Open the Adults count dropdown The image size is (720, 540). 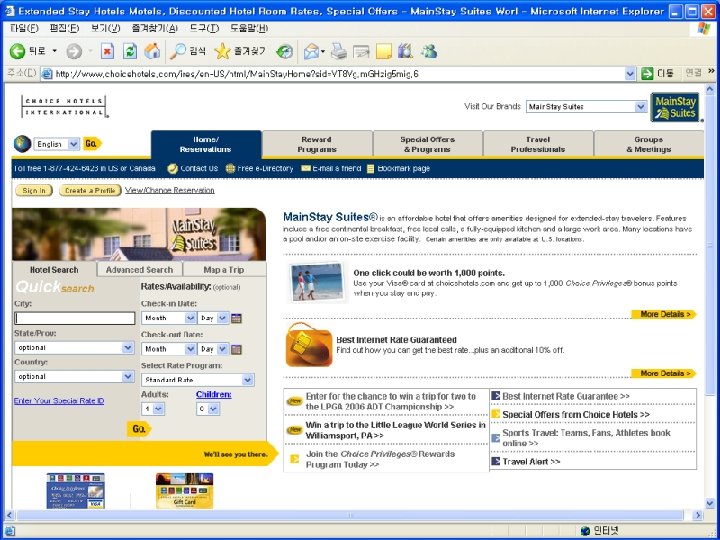[153, 409]
